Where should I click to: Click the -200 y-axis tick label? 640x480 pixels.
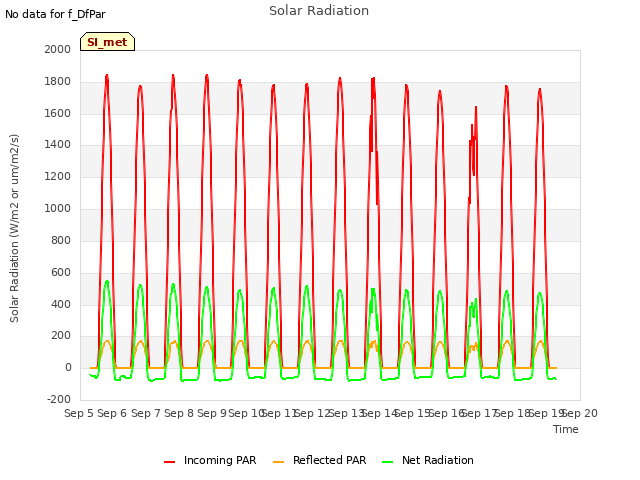pos(59,399)
